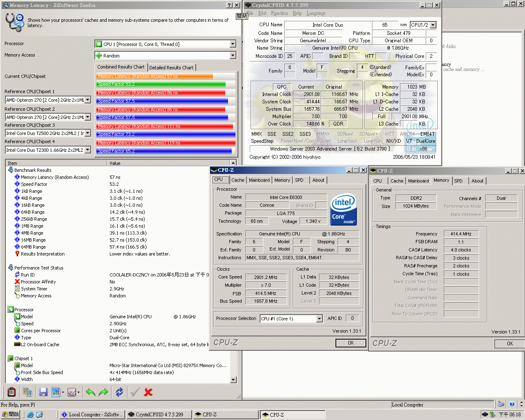
Task: Click the context help ? button in Sandra title bar
Action: (x=229, y=5)
